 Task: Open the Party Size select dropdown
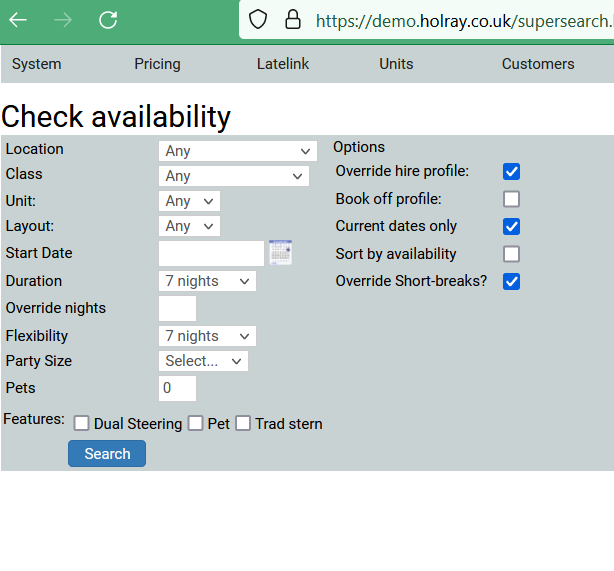point(203,361)
